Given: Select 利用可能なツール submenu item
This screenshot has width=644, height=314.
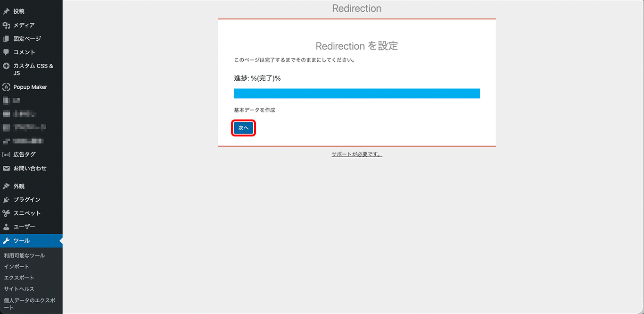Looking at the screenshot, I should pos(24,255).
